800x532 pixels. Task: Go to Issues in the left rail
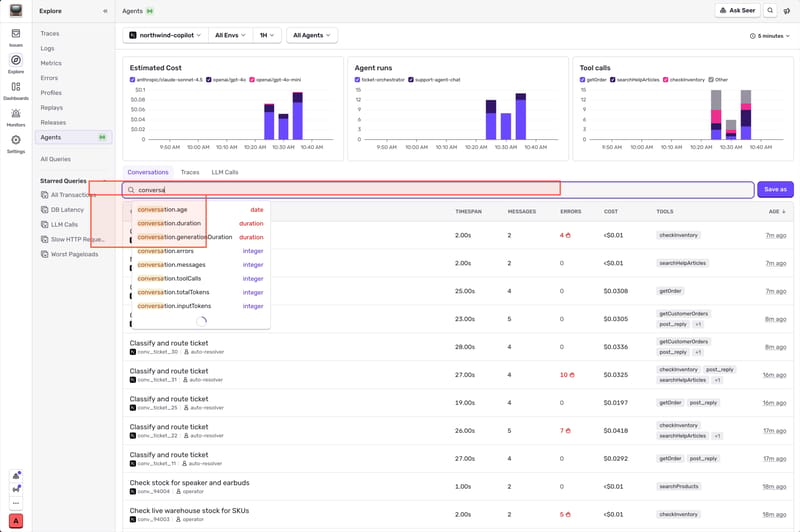[16, 37]
